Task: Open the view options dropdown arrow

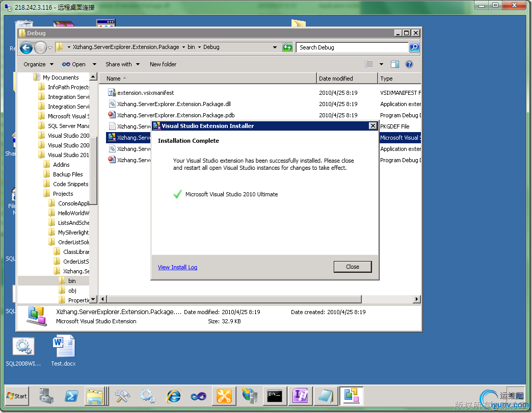Action: (381, 64)
